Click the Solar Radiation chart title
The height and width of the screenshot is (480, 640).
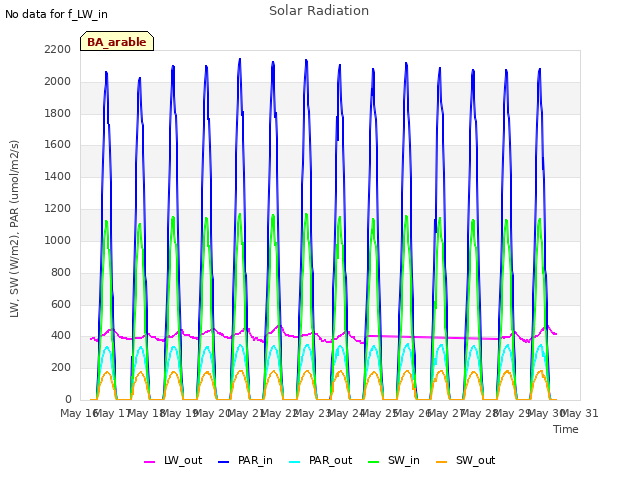[319, 11]
